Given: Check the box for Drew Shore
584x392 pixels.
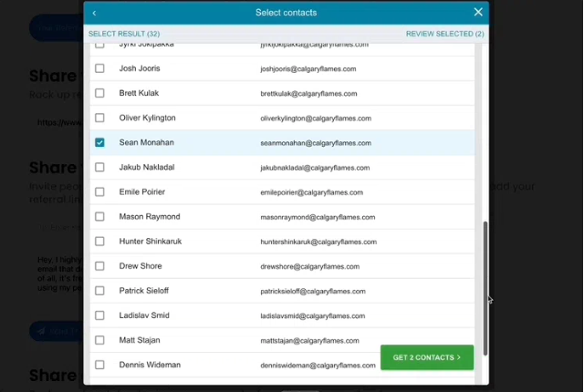Looking at the screenshot, I should tap(99, 266).
